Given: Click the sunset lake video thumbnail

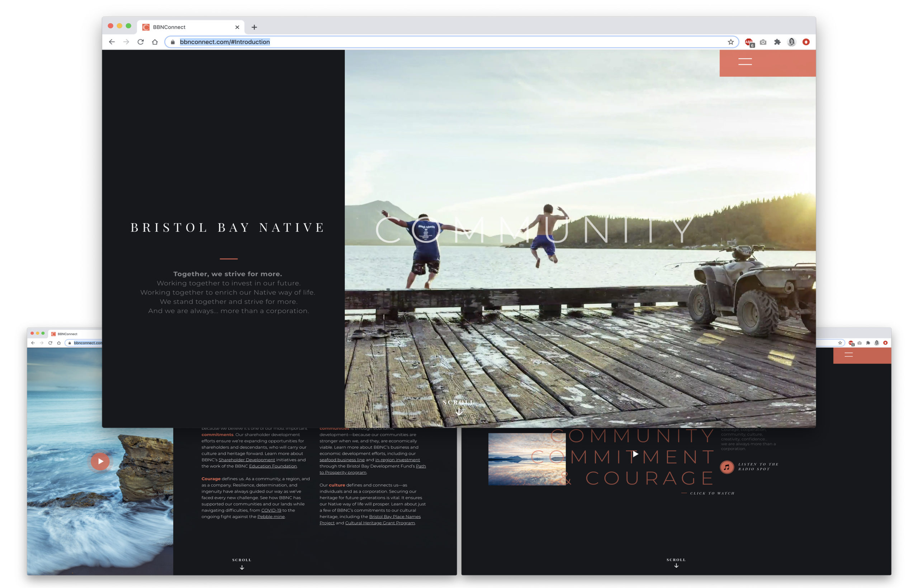Looking at the screenshot, I should (527, 459).
